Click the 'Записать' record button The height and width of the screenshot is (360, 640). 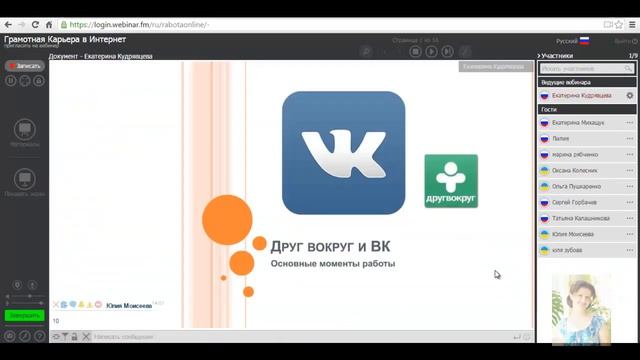24,66
